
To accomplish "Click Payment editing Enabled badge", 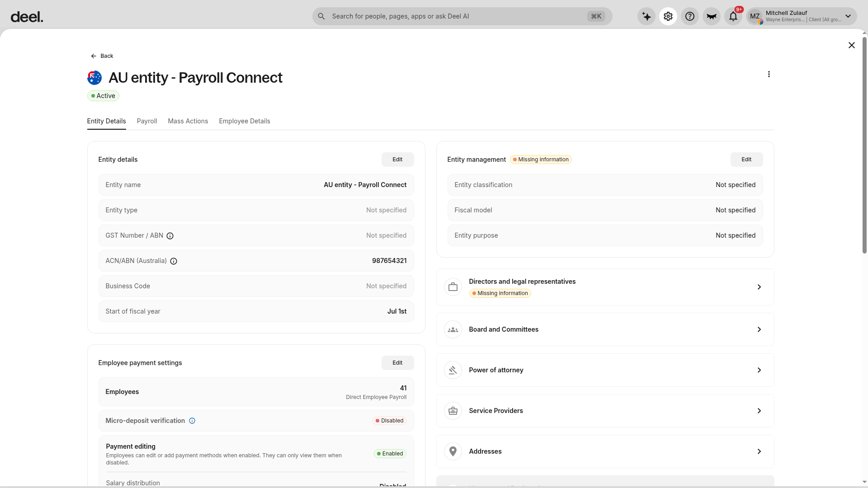I will pyautogui.click(x=390, y=454).
